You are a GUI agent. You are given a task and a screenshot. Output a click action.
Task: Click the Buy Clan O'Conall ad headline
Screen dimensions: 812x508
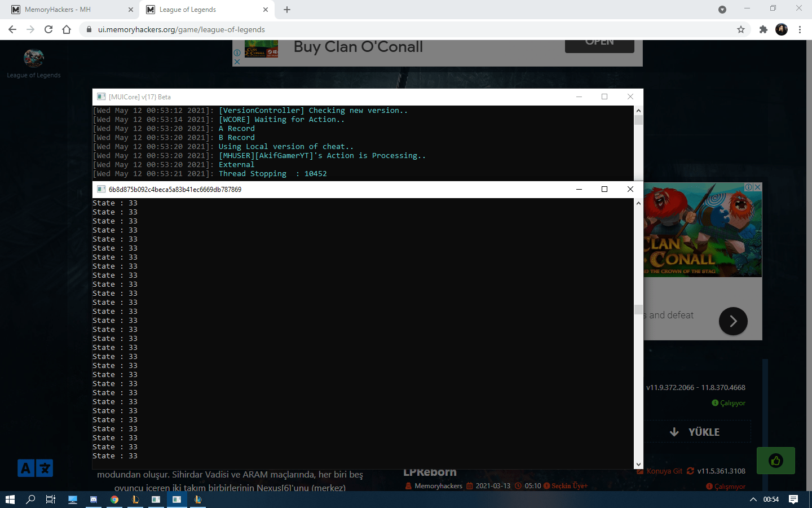(x=358, y=47)
